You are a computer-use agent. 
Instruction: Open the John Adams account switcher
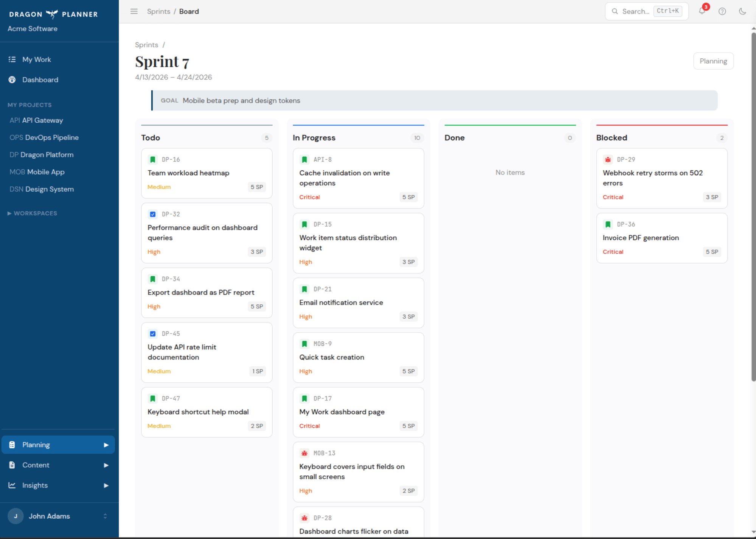pyautogui.click(x=59, y=516)
